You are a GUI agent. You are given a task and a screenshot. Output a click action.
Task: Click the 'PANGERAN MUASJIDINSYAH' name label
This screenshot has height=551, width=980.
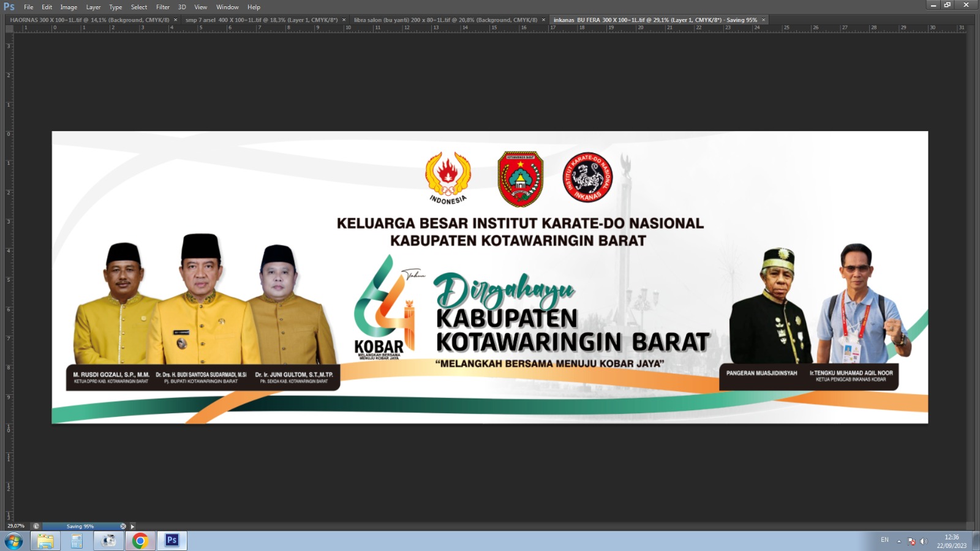(761, 373)
